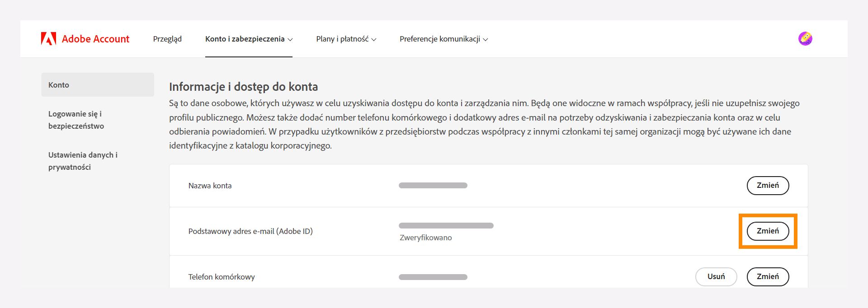Viewport: 868px width, 308px height.
Task: Open the Preferencje komunikacji dropdown chevron
Action: pos(486,39)
